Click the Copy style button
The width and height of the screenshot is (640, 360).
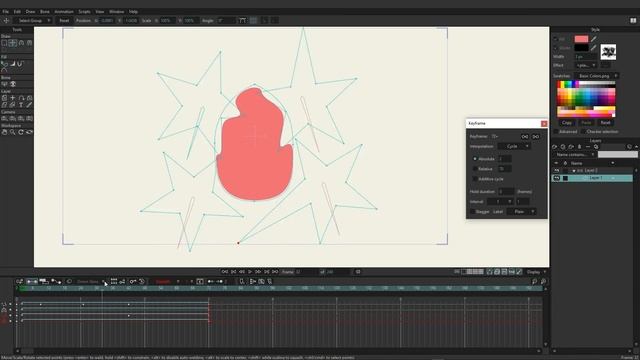[x=567, y=122]
